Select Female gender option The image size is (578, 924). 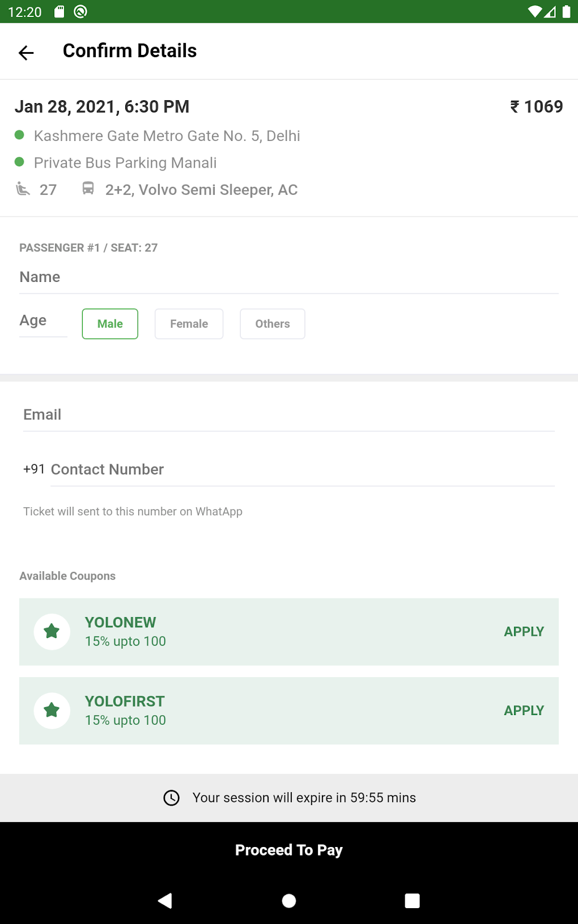[189, 324]
